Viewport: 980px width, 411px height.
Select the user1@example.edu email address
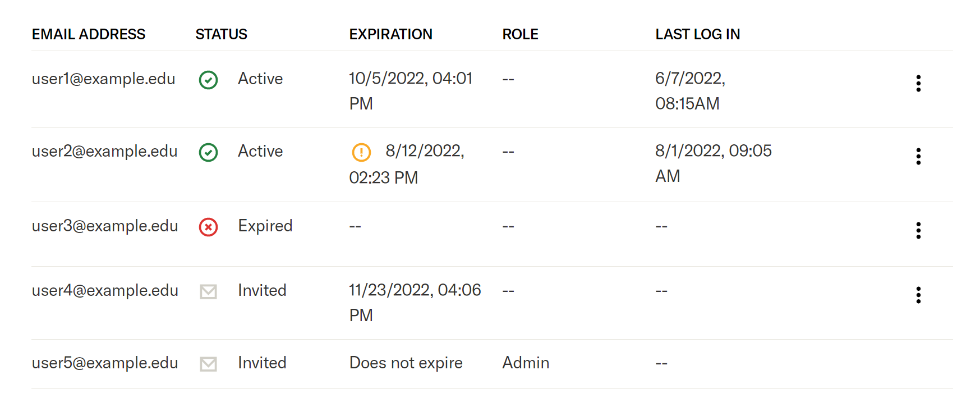(103, 79)
